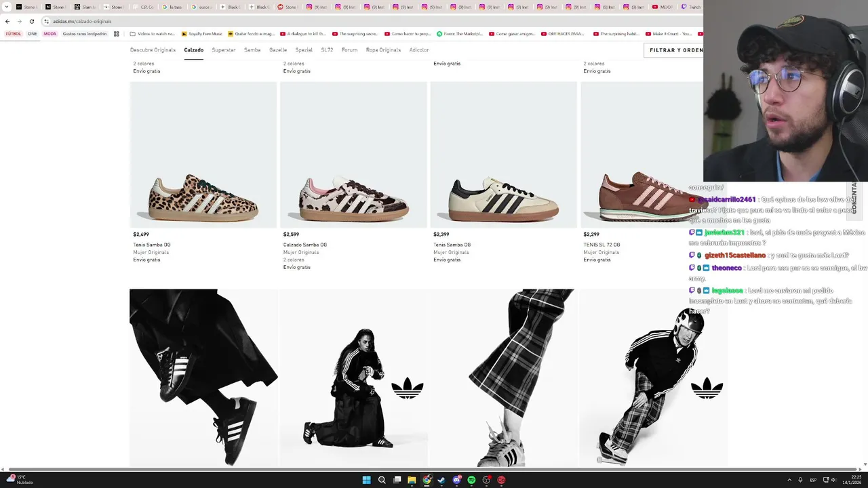Open the Forum category
This screenshot has width=868, height=488.
click(x=349, y=50)
